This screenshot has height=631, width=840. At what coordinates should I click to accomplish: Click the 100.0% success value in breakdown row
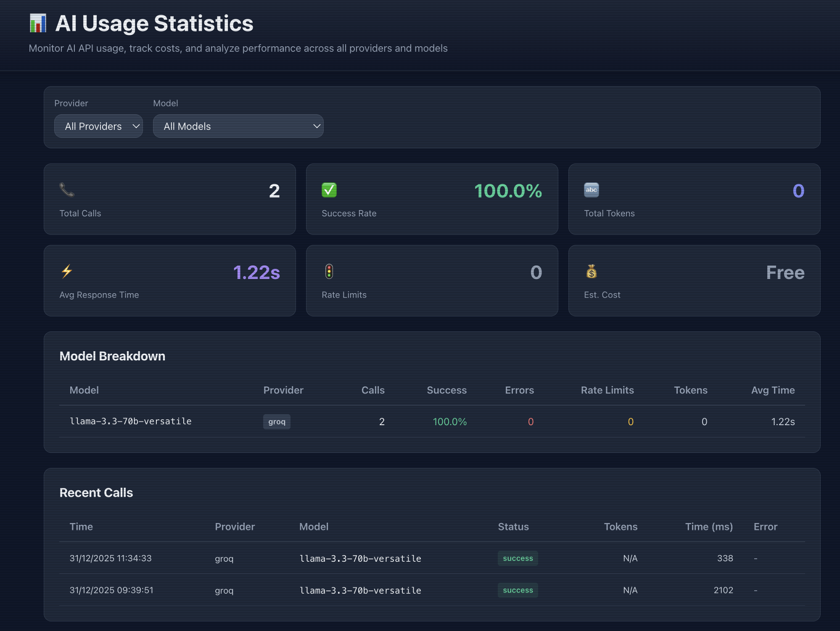[x=450, y=422]
